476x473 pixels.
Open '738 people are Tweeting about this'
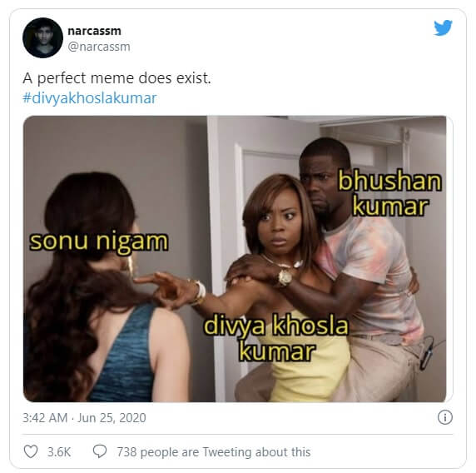214,451
